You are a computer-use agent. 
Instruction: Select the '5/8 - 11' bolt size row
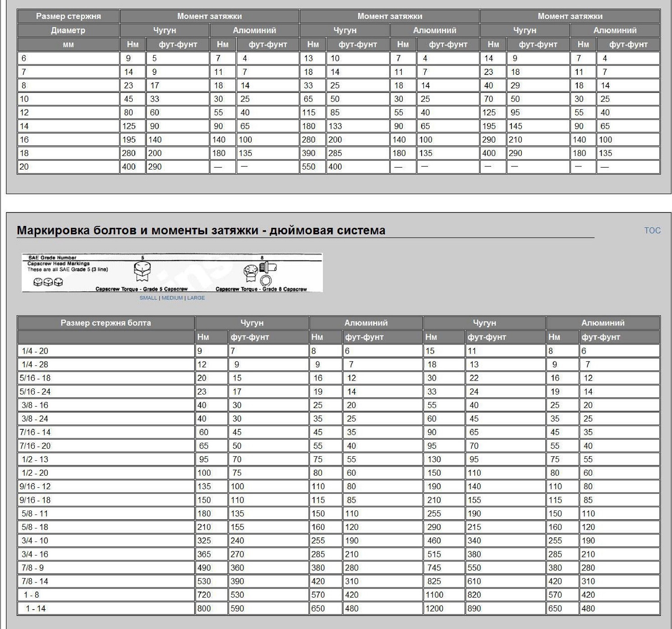[339, 513]
